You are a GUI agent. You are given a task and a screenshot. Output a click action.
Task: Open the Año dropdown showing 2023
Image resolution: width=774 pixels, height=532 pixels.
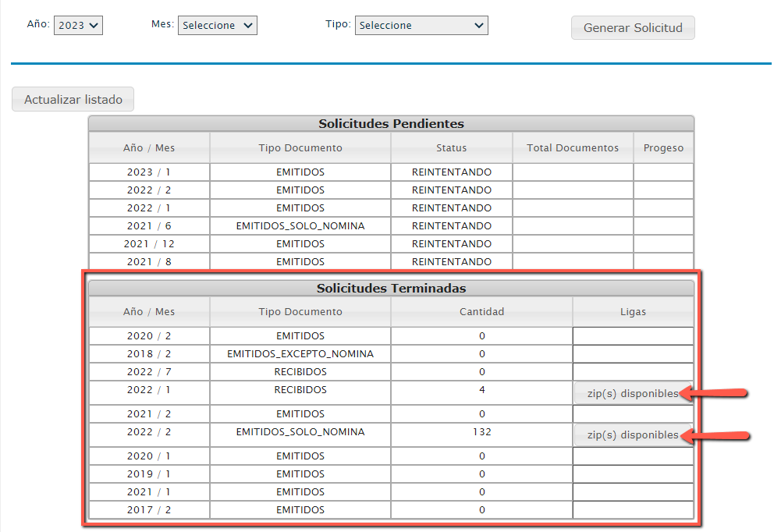[79, 25]
